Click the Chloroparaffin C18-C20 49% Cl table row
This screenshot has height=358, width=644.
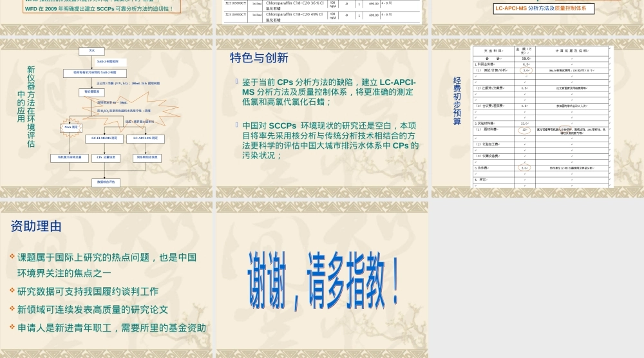[322, 17]
